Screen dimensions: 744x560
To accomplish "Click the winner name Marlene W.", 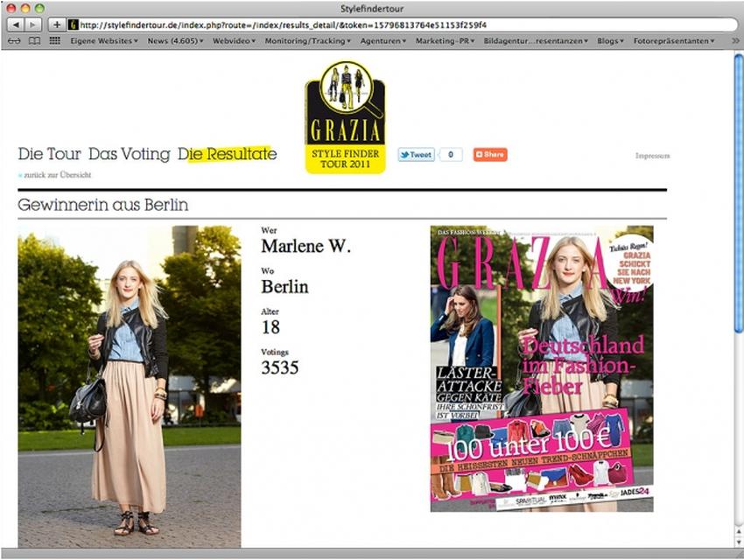I will [x=306, y=246].
